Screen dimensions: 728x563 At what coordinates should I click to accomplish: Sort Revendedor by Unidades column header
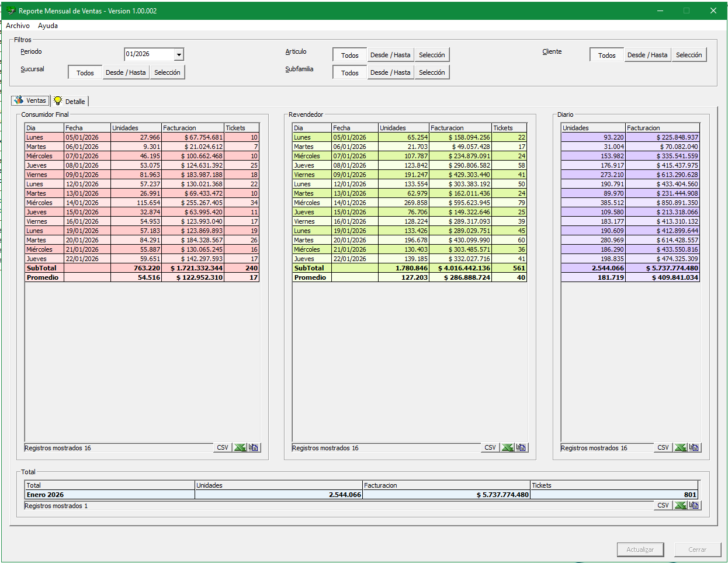click(x=403, y=128)
